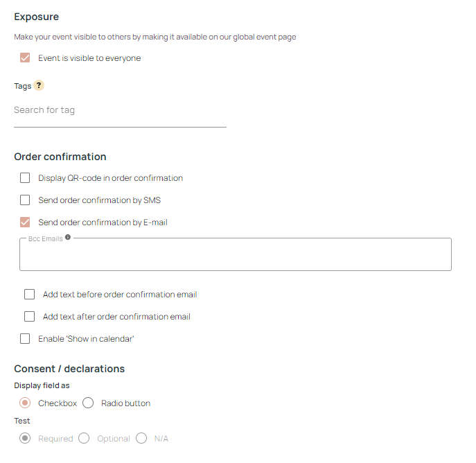
Task: Click the Exposure section heading
Action: click(x=37, y=17)
